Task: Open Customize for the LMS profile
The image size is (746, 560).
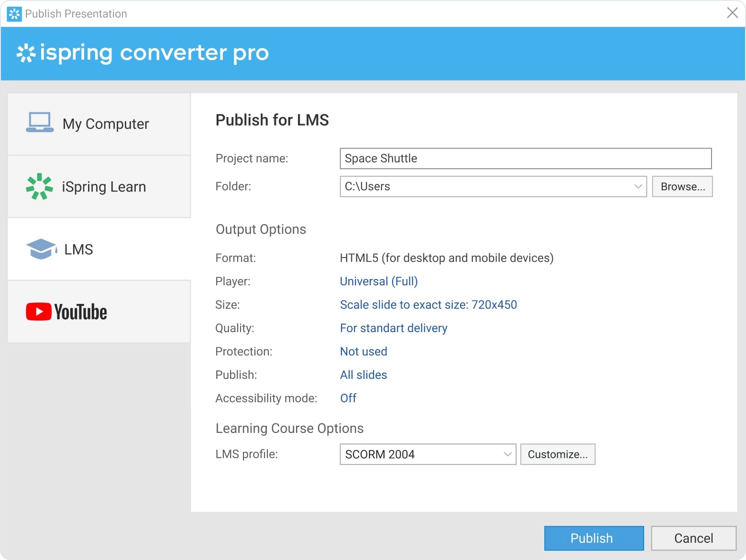Action: click(557, 454)
